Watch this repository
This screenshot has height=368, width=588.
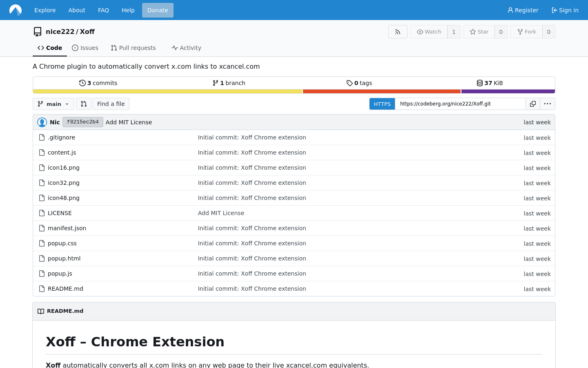429,32
